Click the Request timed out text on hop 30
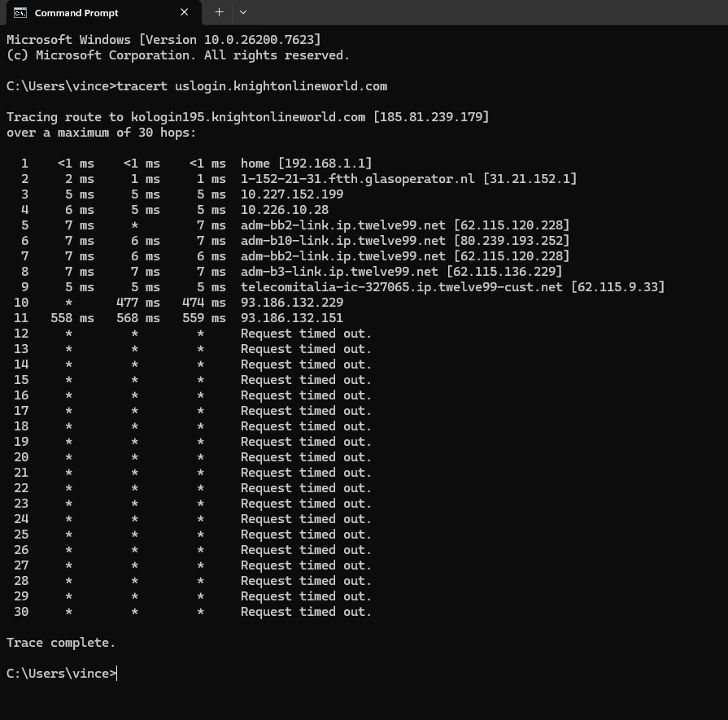Screen dimensions: 728x720 tap(306, 612)
